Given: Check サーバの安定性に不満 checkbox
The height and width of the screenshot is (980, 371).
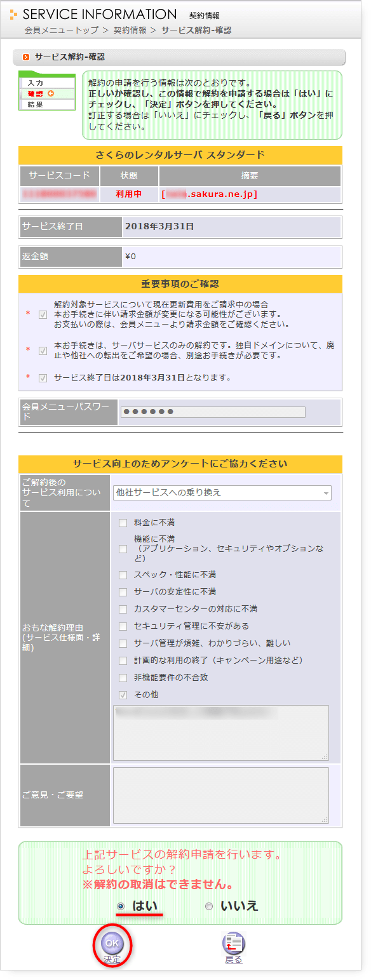Looking at the screenshot, I should [123, 592].
